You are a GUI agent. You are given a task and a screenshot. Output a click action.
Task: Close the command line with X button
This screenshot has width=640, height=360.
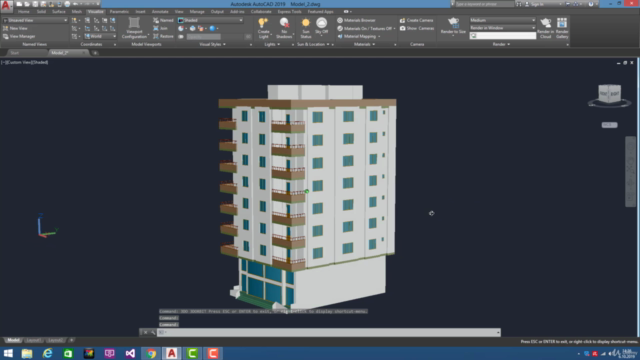click(x=145, y=333)
